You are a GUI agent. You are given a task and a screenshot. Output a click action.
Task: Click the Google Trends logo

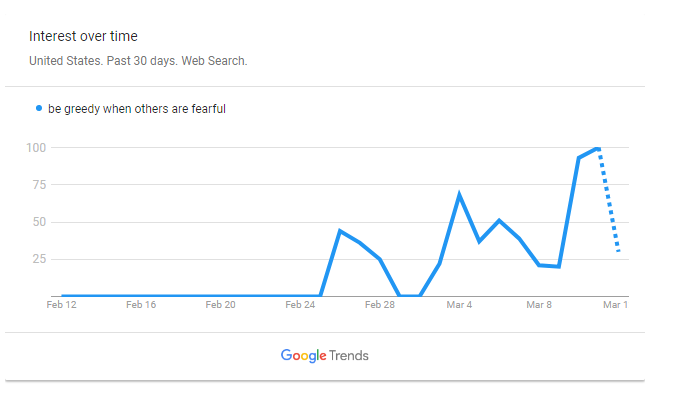[325, 356]
